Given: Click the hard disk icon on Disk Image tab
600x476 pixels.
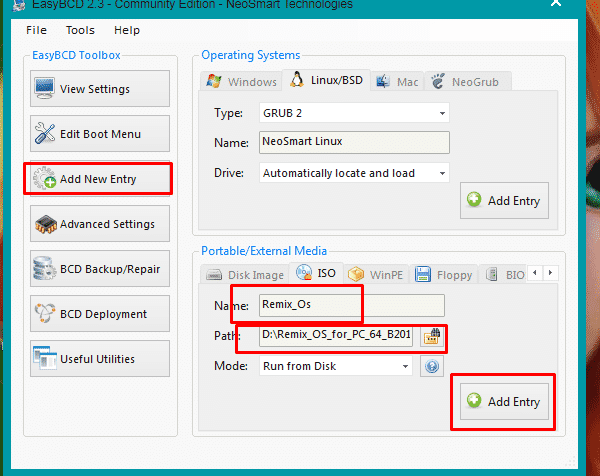Looking at the screenshot, I should 214,275.
